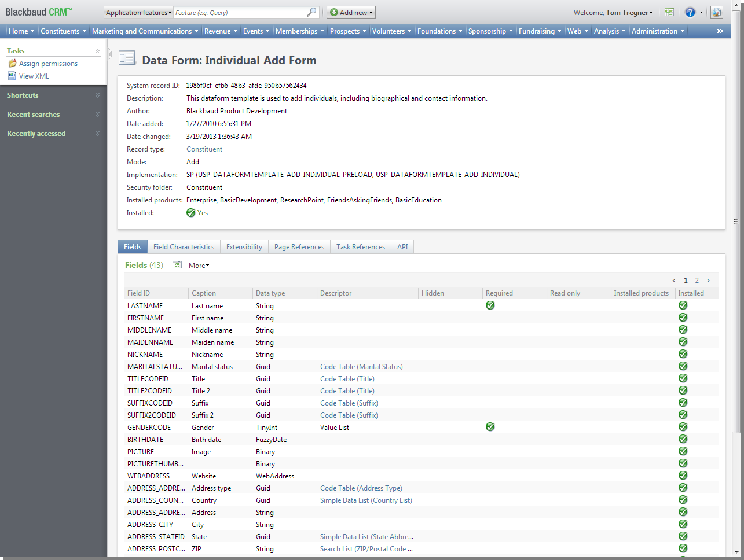Click the green check beside Installed: Yes
The image size is (744, 560).
[x=191, y=213]
